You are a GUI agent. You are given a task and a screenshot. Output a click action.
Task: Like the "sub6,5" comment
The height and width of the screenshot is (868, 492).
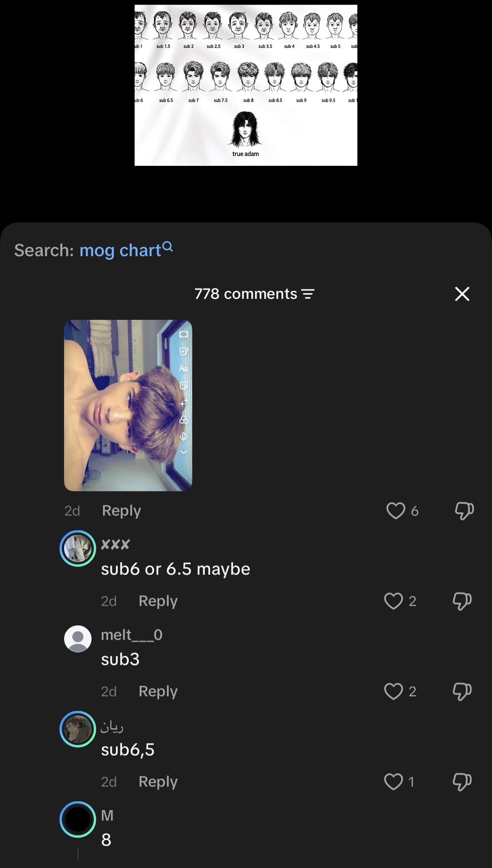(393, 782)
